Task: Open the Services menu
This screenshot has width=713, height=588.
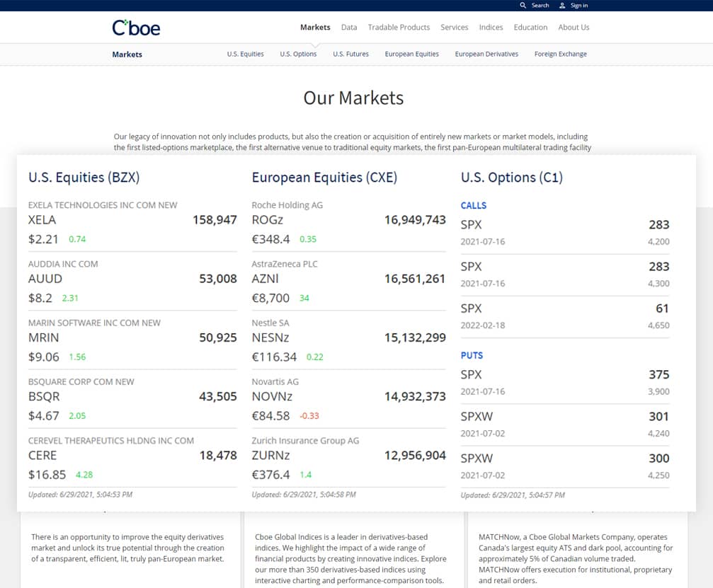Action: point(455,28)
